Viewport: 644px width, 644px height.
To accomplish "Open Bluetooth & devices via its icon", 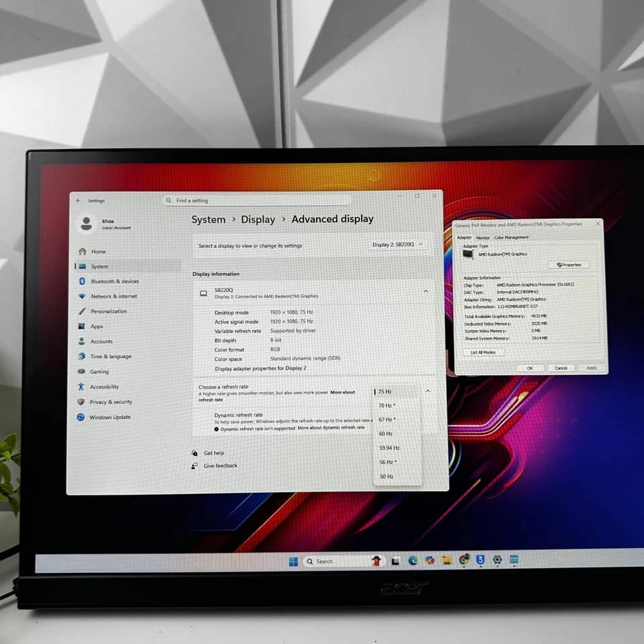I will [x=82, y=281].
